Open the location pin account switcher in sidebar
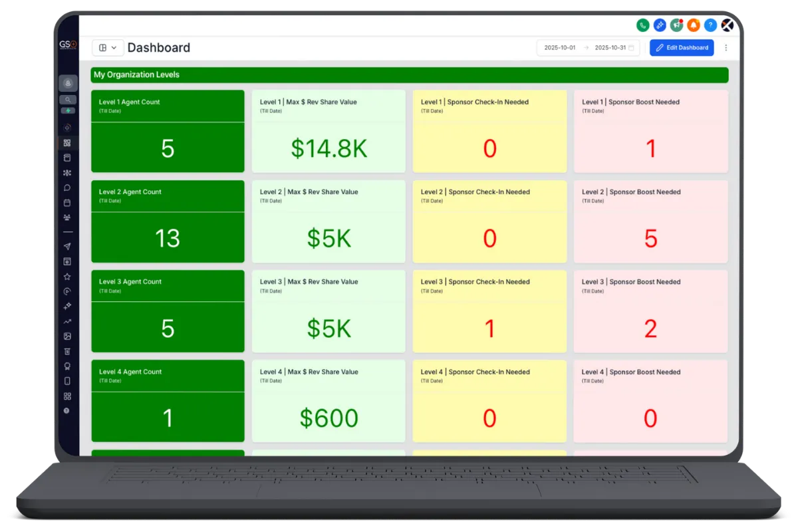The height and width of the screenshot is (532, 798). 68,83
